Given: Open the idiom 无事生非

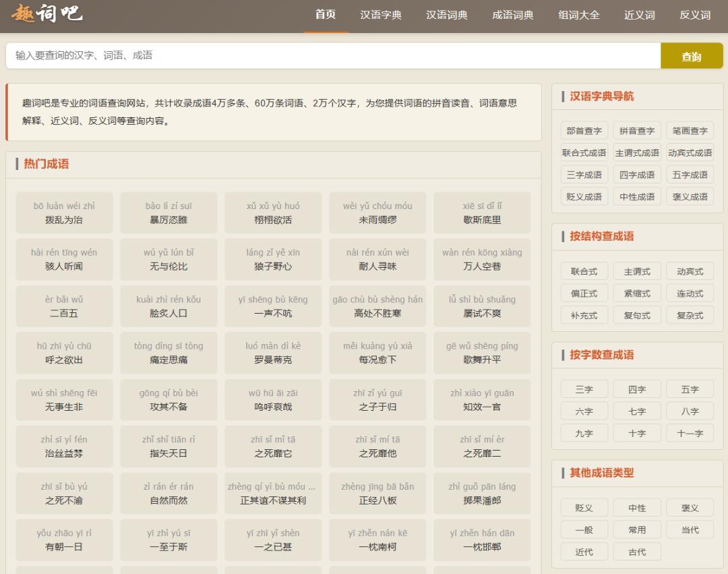Looking at the screenshot, I should 64,400.
